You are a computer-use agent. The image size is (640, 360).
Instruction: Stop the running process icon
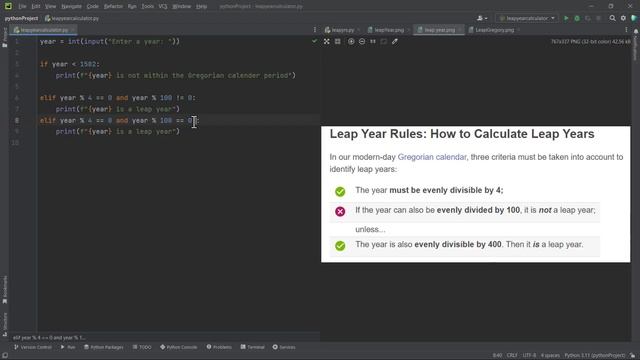pos(598,18)
